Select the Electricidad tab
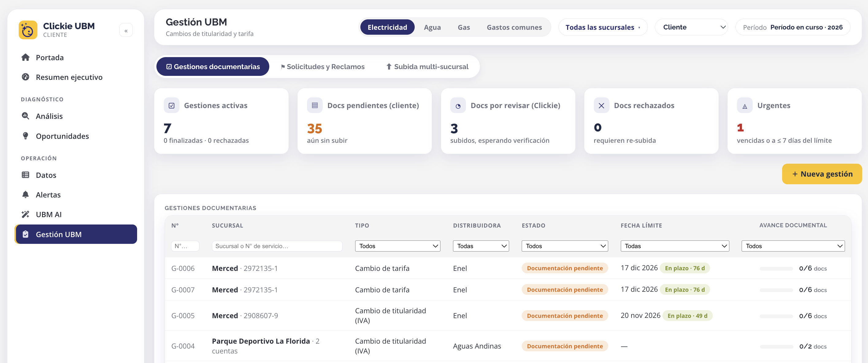 387,27
